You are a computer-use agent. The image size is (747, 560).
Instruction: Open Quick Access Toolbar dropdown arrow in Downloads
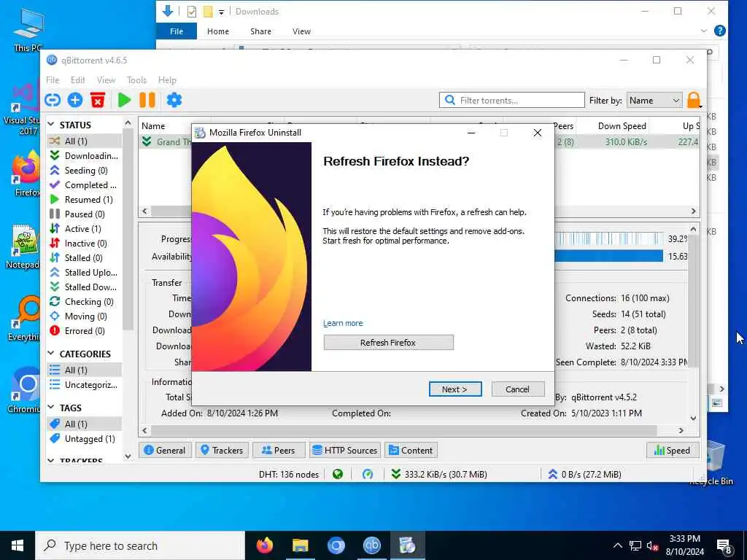coord(221,12)
